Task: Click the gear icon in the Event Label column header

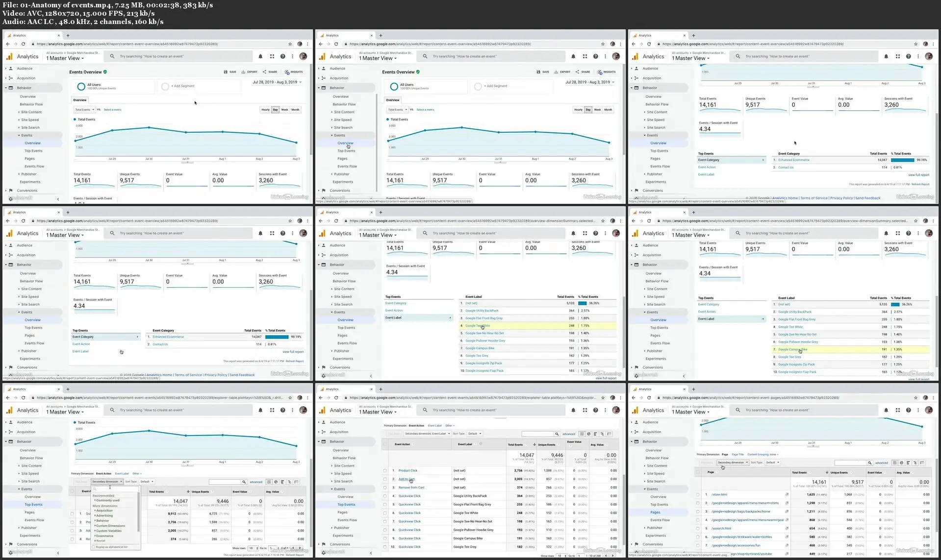Action: tap(481, 444)
